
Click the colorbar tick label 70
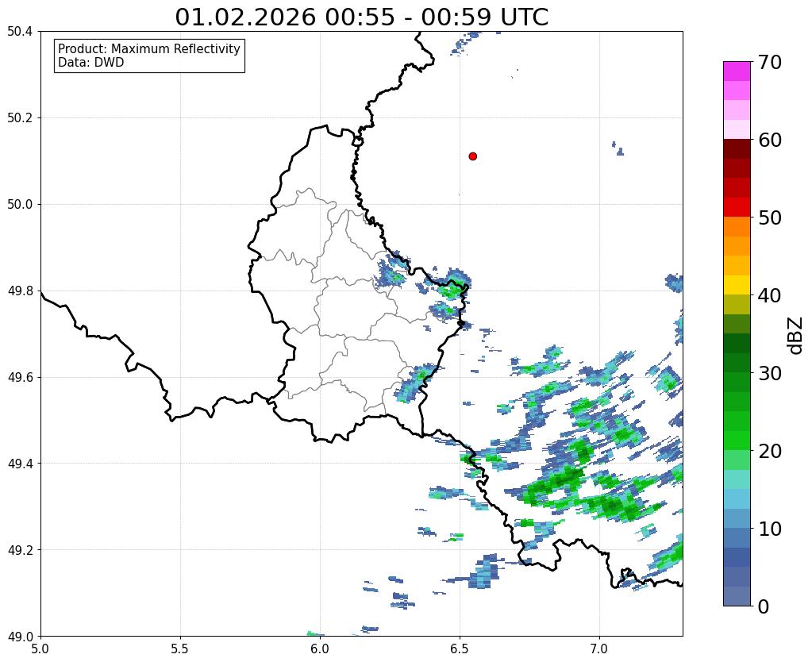(770, 62)
